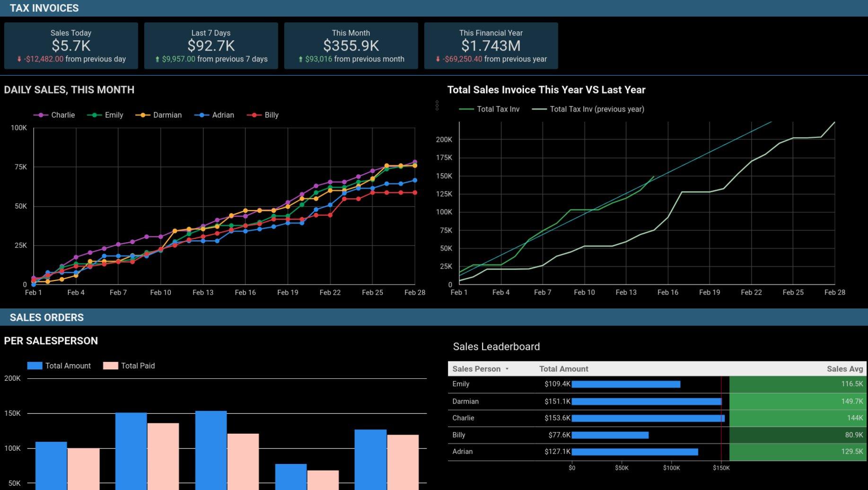Select the Billy row in Sales Leaderboard
The width and height of the screenshot is (868, 490).
point(657,435)
